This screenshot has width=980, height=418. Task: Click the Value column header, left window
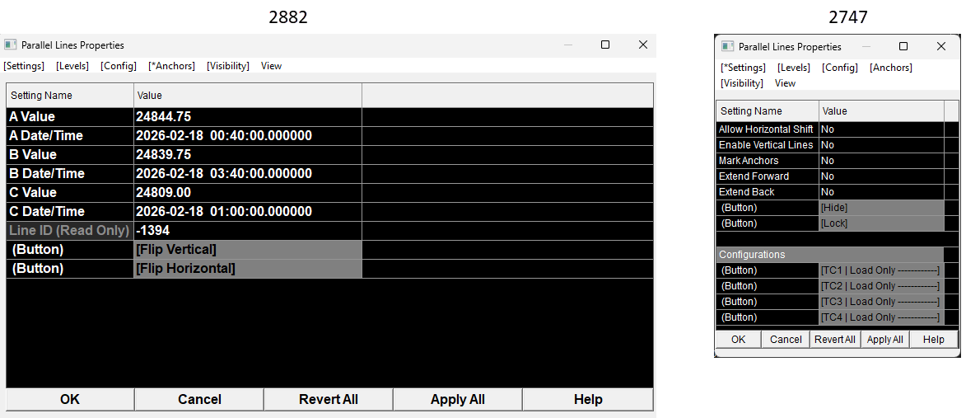tap(248, 96)
